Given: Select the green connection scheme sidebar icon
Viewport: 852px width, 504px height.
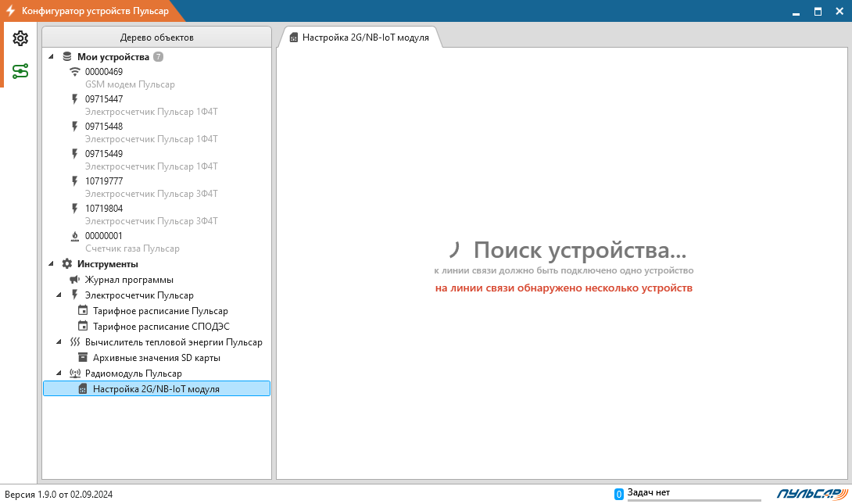Looking at the screenshot, I should (x=20, y=71).
